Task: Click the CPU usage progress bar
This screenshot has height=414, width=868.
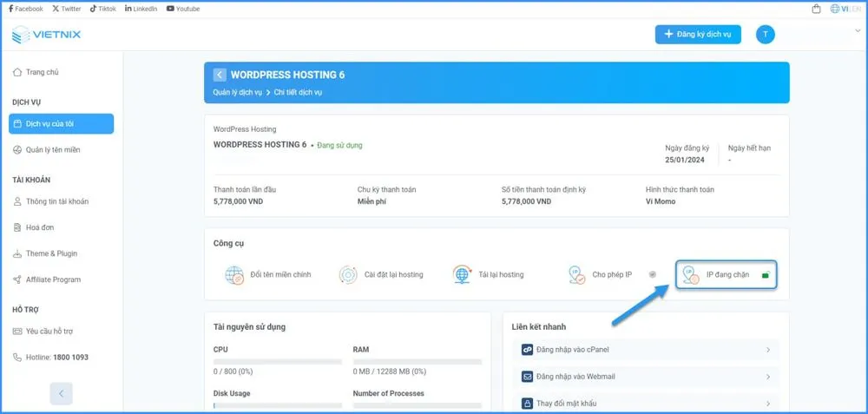Action: pos(278,361)
